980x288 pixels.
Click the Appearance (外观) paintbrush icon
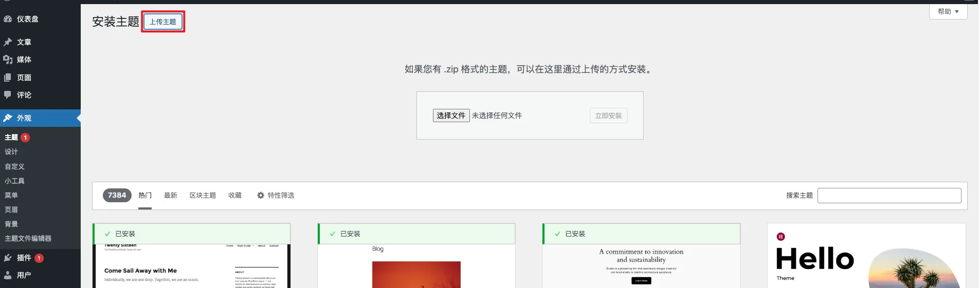point(8,118)
